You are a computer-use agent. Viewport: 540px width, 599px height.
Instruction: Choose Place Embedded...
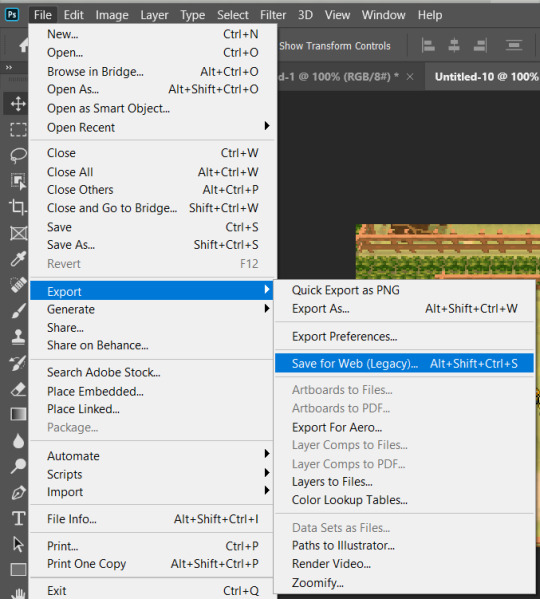click(152, 391)
